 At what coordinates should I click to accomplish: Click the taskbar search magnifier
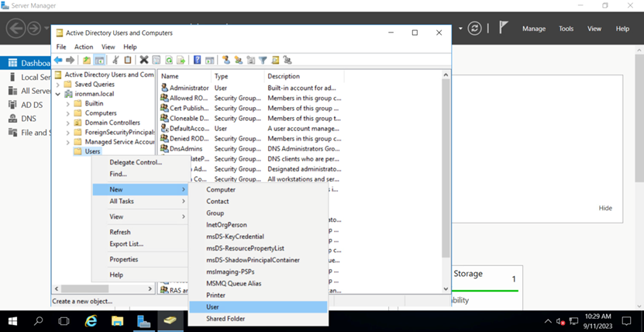(x=38, y=321)
